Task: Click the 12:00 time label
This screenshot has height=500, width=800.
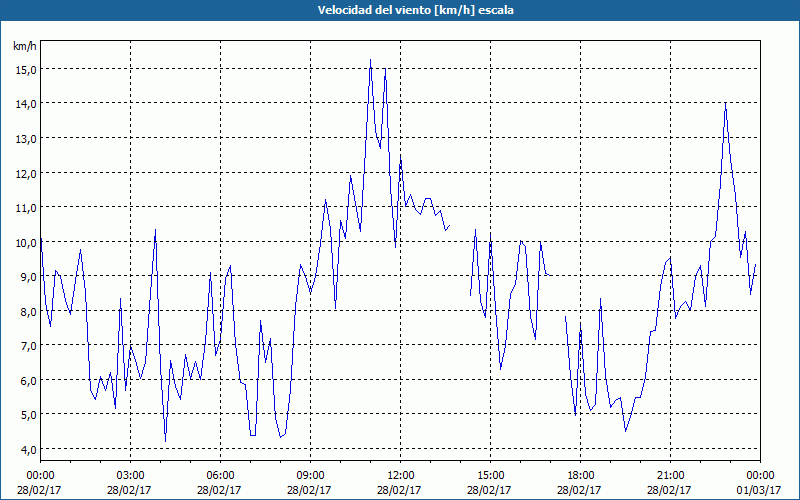Action: click(x=401, y=476)
